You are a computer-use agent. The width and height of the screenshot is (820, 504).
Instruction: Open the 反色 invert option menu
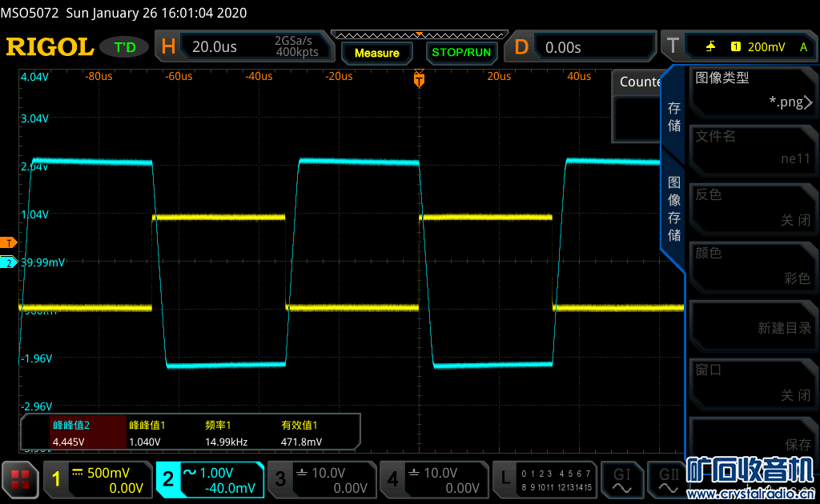point(753,207)
